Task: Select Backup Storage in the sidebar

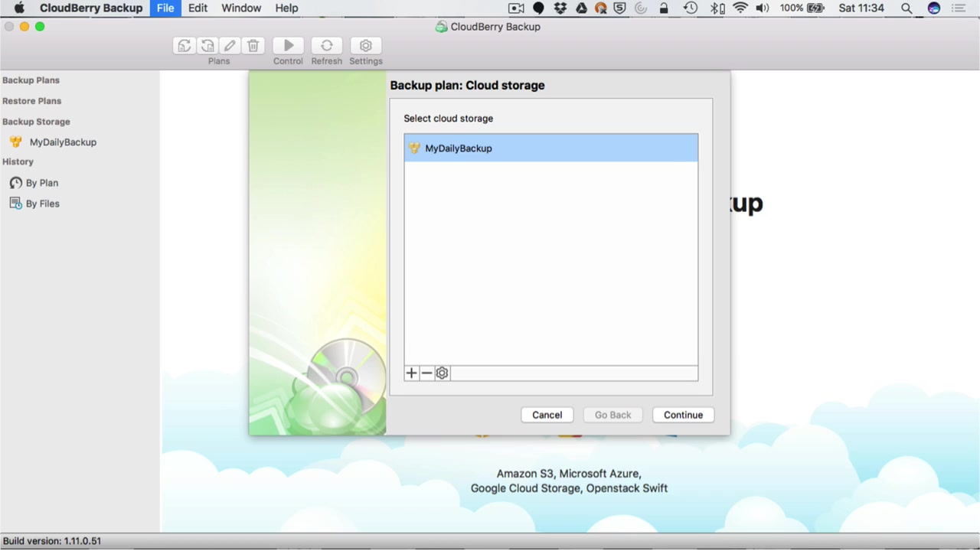Action: [36, 122]
